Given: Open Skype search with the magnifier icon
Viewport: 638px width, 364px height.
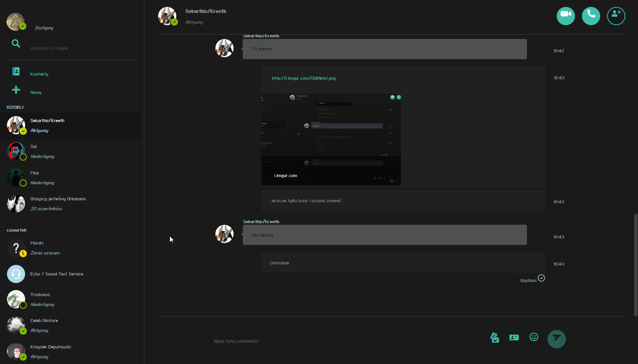Looking at the screenshot, I should click(16, 43).
